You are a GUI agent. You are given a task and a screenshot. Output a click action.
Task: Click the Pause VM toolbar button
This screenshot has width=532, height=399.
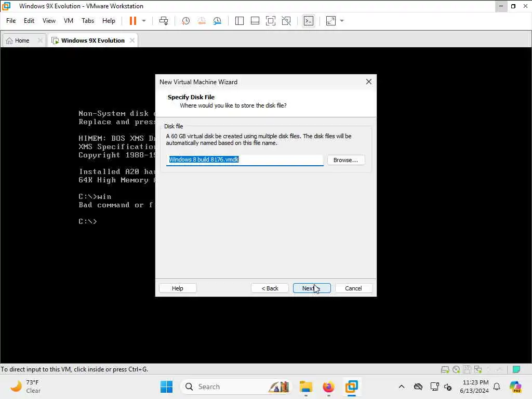click(x=132, y=21)
